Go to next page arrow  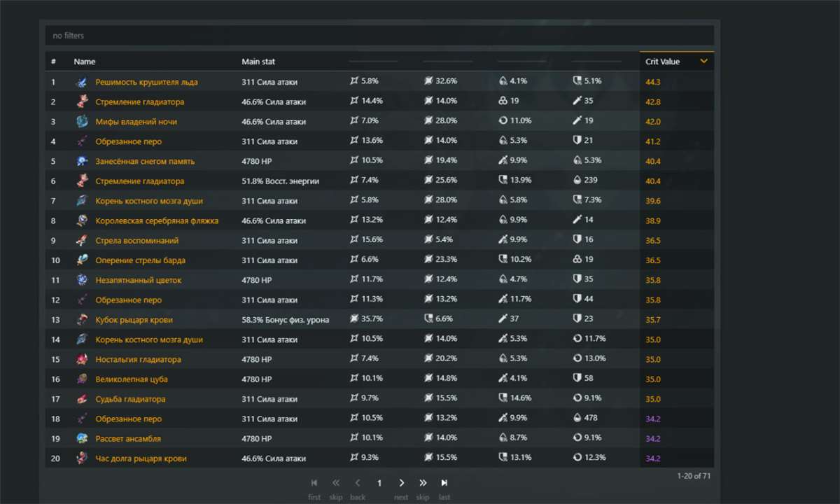pyautogui.click(x=401, y=483)
